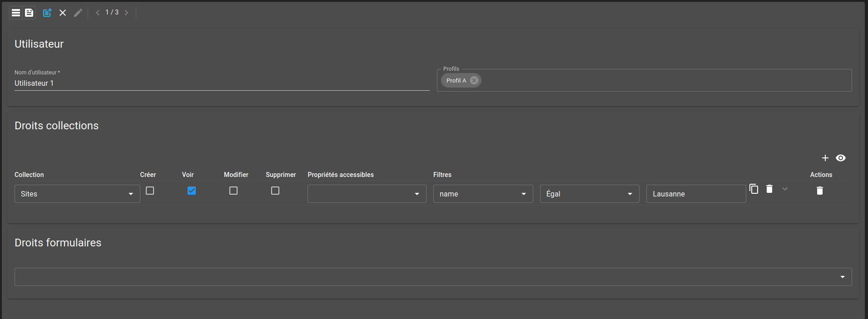Click the Utilisateur section heading

click(39, 44)
